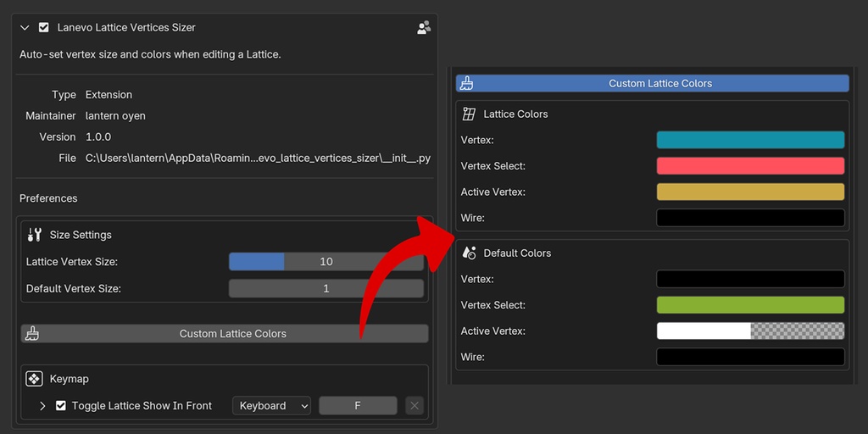Screen dimensions: 868x434
Task: Uncheck Toggle Lattice Show In Front checkbox
Action: click(61, 406)
